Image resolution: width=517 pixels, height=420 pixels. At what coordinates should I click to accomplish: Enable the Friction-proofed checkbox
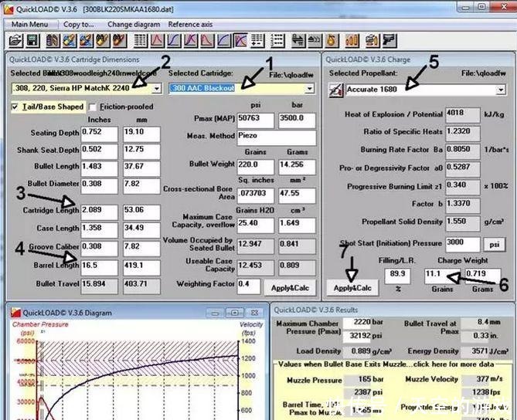pos(93,107)
